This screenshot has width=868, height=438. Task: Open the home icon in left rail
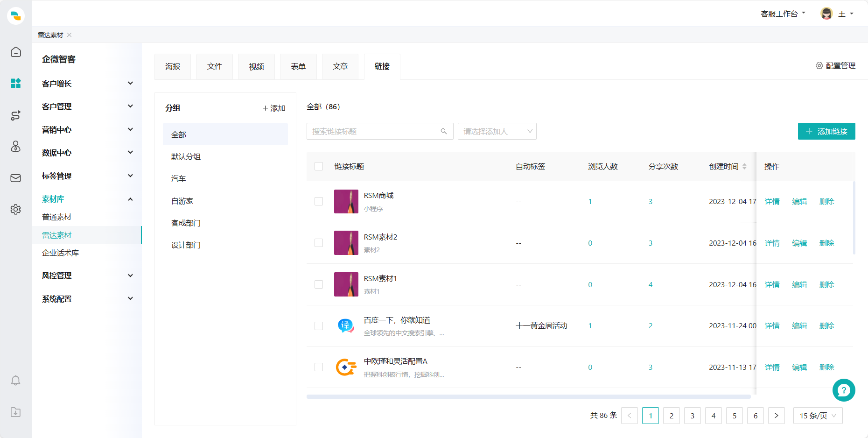[x=16, y=52]
